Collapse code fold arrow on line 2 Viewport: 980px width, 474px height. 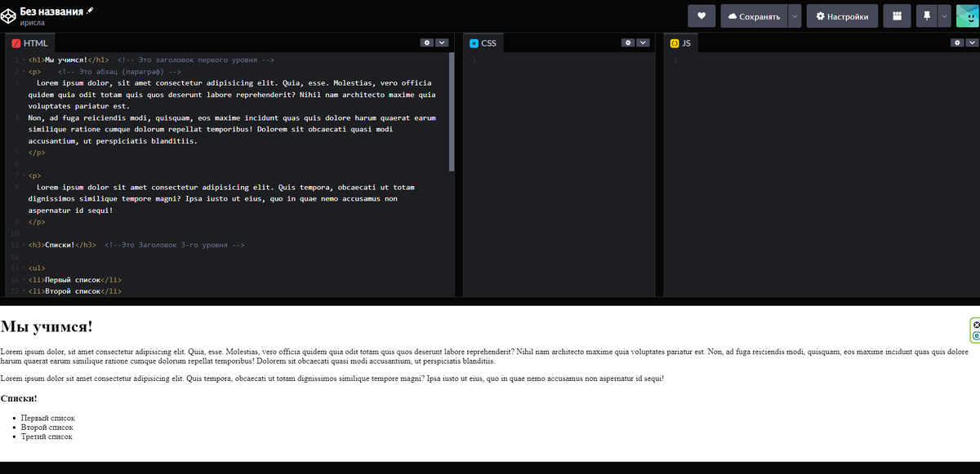[x=23, y=71]
